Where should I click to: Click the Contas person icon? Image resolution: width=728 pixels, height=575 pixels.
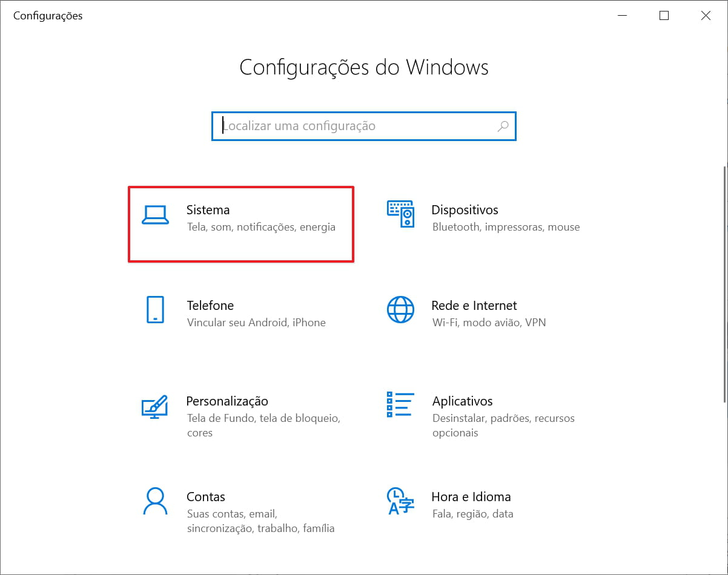155,501
